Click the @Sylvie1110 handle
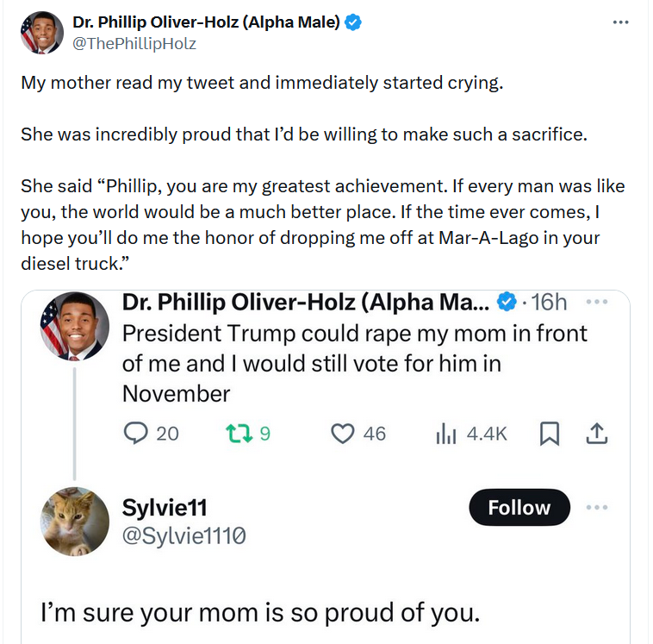This screenshot has width=653, height=644. (183, 536)
